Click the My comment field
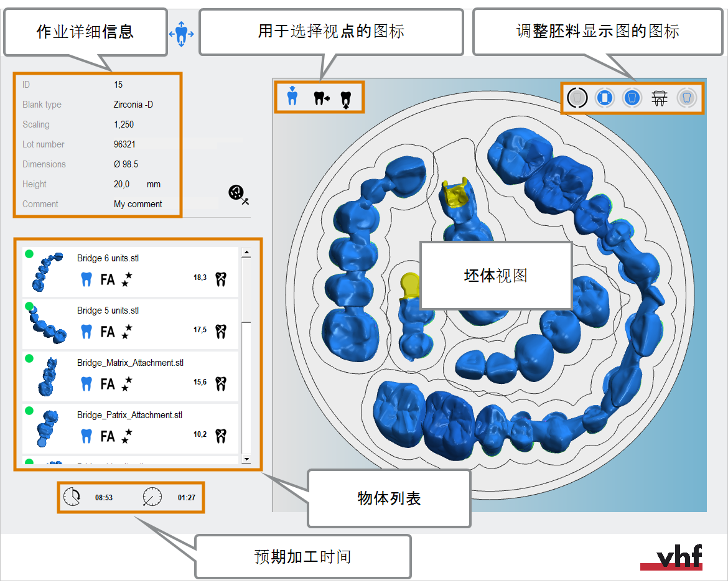Screen dimensions: 728x588 [x=138, y=204]
